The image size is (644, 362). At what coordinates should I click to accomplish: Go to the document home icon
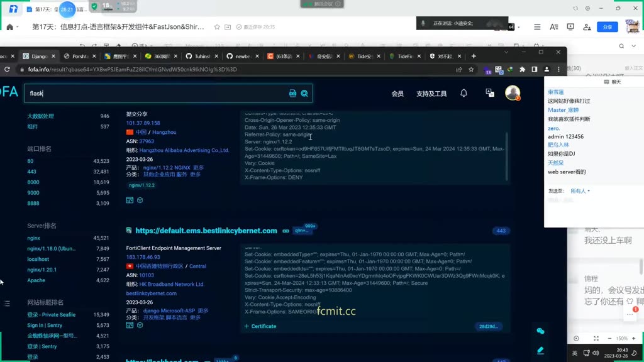[10, 27]
